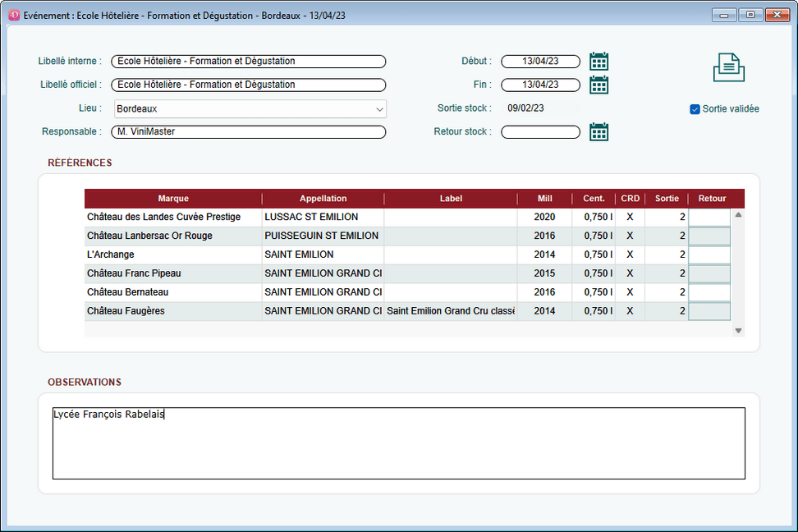798x532 pixels.
Task: Open the Fin date calendar picker
Action: point(599,85)
